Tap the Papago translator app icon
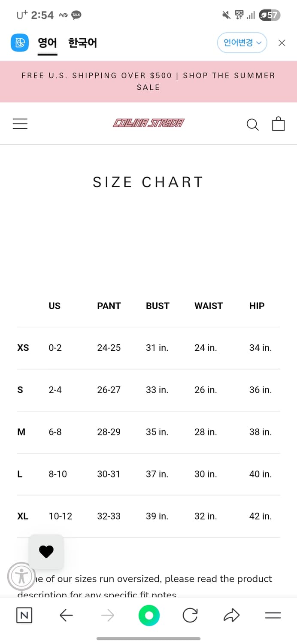 [x=20, y=43]
